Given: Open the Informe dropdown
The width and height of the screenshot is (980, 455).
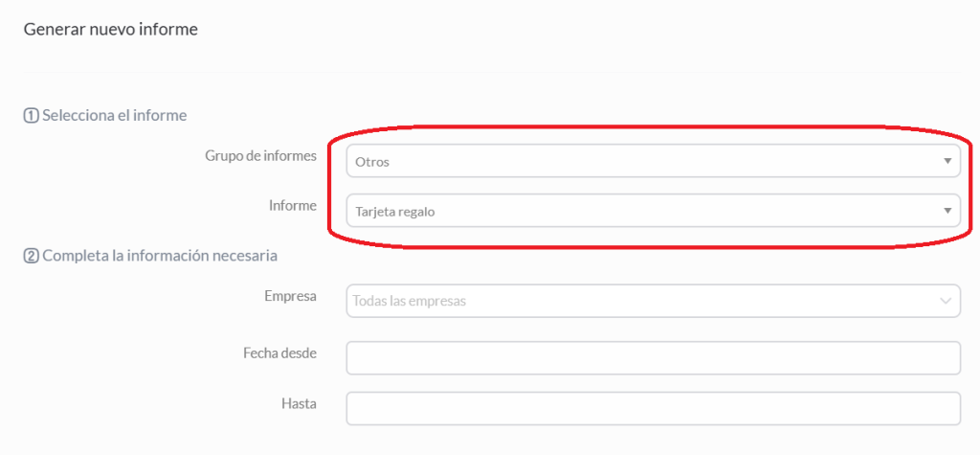Looking at the screenshot, I should 653,211.
